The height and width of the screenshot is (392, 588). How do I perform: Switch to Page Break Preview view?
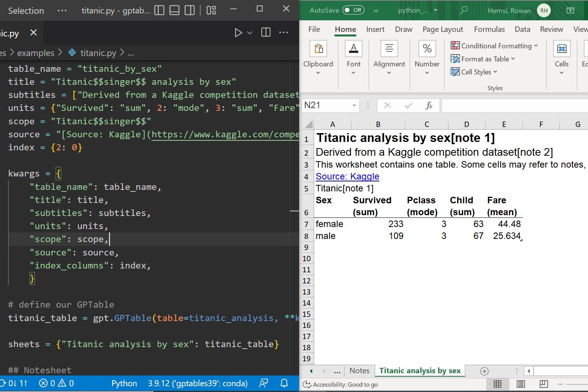point(544,384)
